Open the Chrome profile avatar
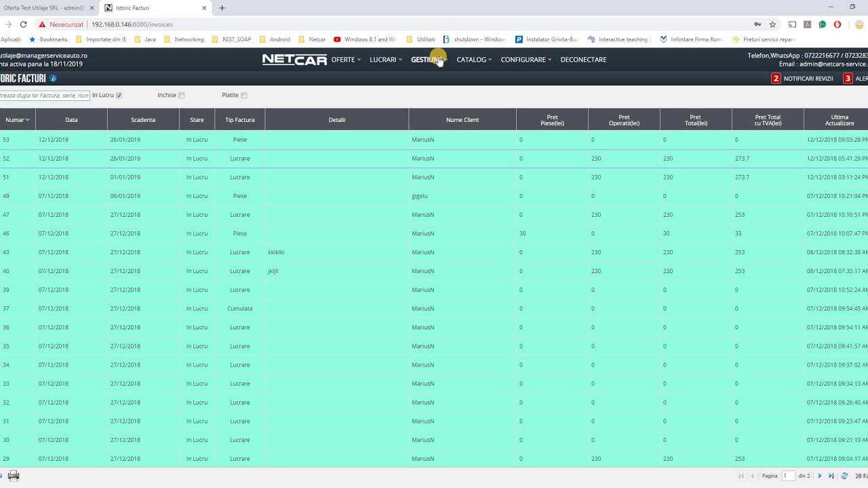The image size is (868, 488). (x=859, y=24)
